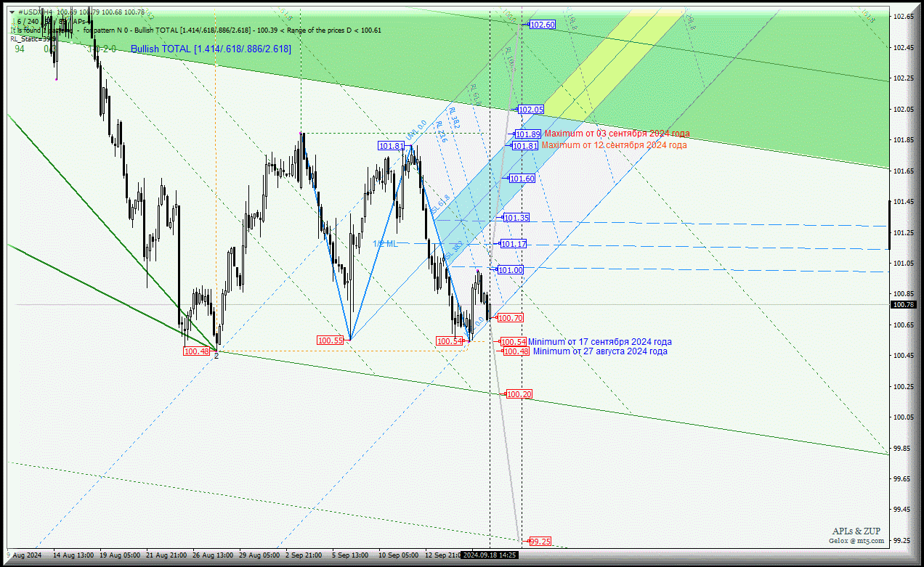Click the 2024.09.18 14:25 time axis marker
The image size is (924, 567).
(490, 555)
